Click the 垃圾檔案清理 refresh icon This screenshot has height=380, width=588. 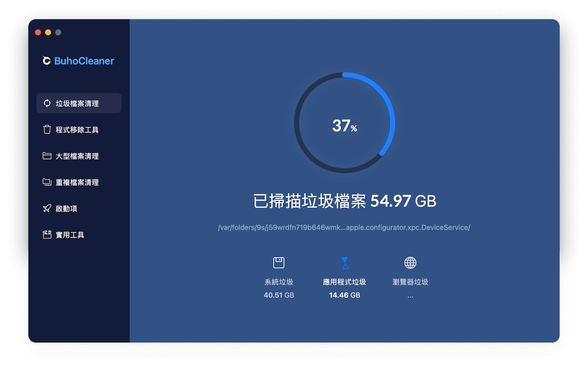pyautogui.click(x=47, y=103)
